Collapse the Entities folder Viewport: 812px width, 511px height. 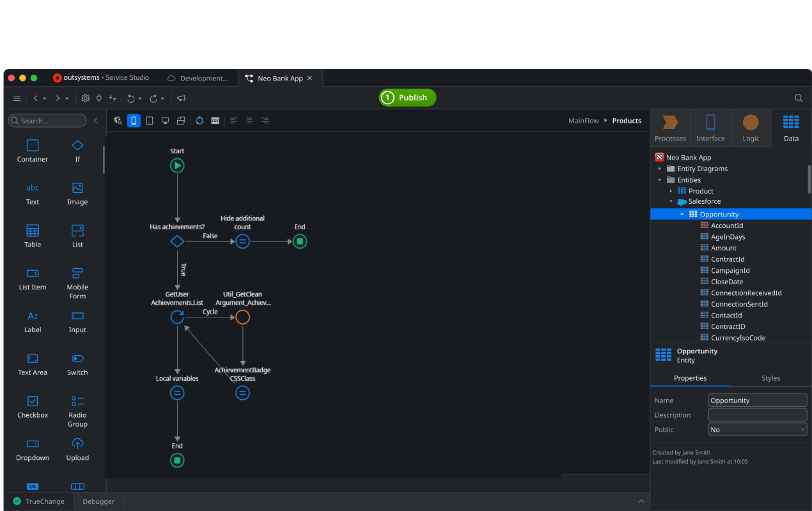[x=660, y=180]
